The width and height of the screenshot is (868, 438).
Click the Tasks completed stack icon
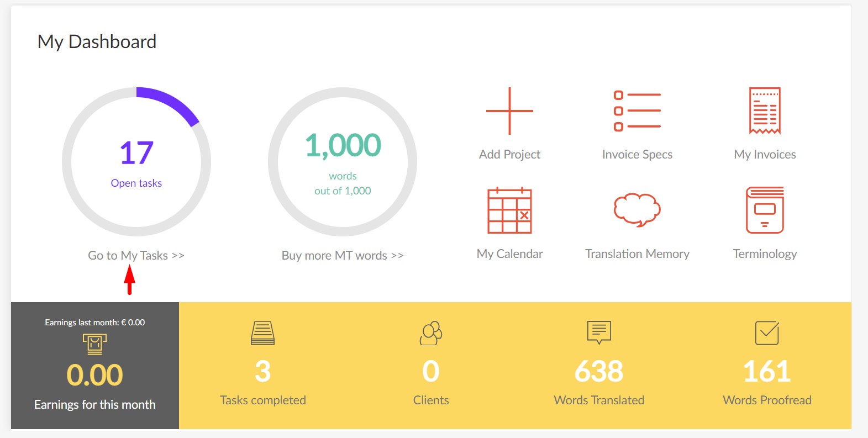click(262, 333)
